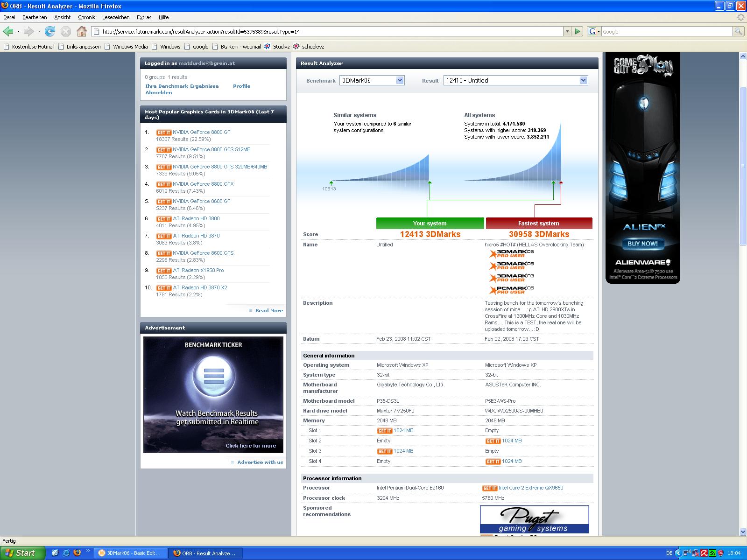
Task: Open Intel Core 2 Extreme QX9650 link
Action: click(531, 488)
